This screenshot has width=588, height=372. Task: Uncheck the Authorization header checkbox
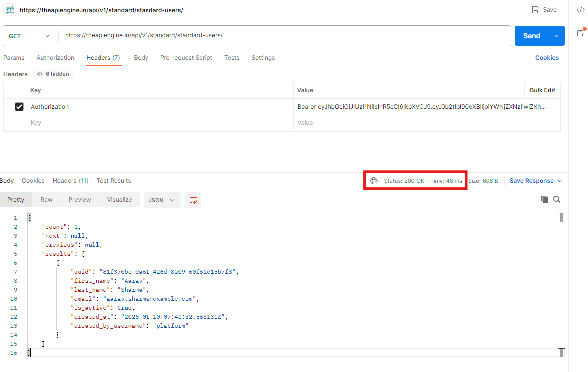[x=19, y=107]
